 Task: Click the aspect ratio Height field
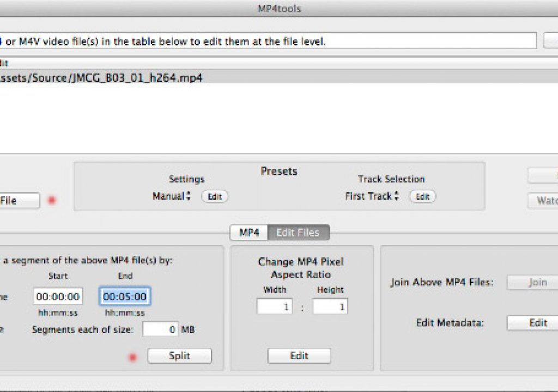pyautogui.click(x=330, y=307)
